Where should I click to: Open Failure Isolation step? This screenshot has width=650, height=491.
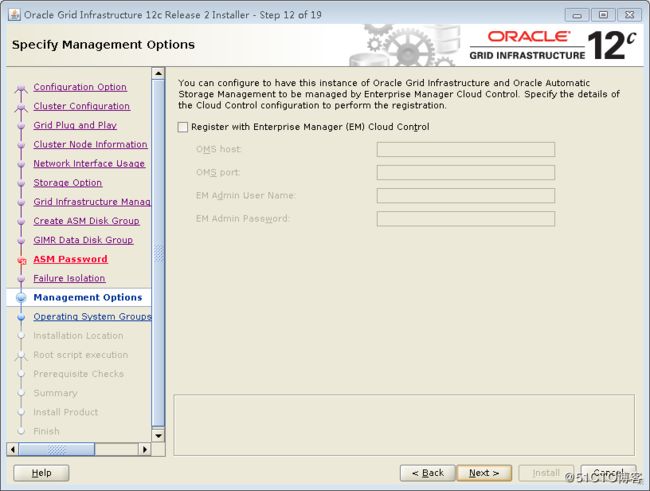[69, 278]
